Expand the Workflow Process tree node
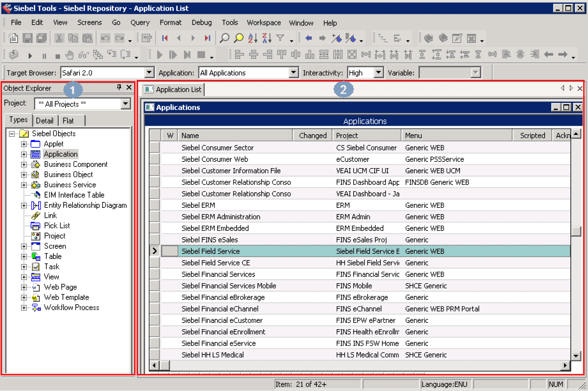The image size is (588, 391). (x=24, y=308)
